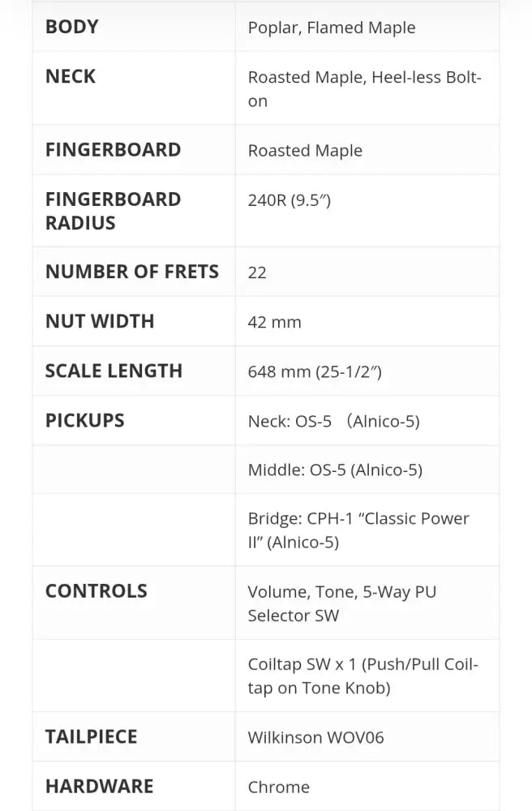532x811 pixels.
Task: Select the 'Chrome' hardware value
Action: tap(278, 787)
